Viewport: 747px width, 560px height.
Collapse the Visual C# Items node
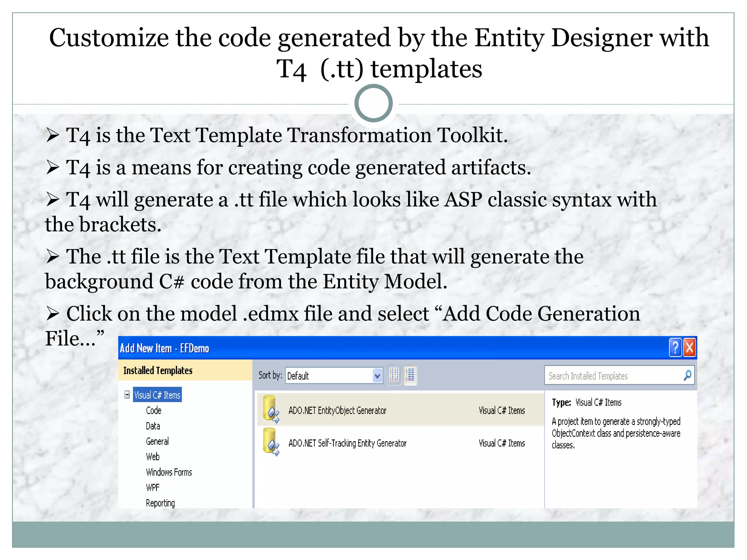coord(127,395)
